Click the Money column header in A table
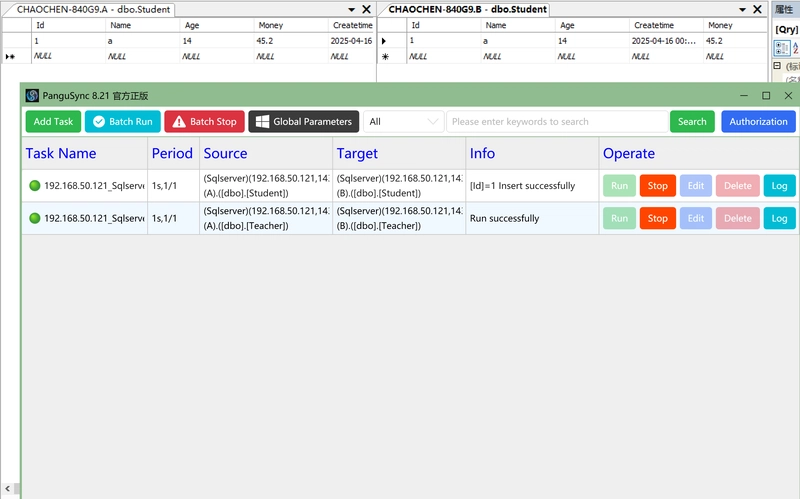 coord(291,25)
